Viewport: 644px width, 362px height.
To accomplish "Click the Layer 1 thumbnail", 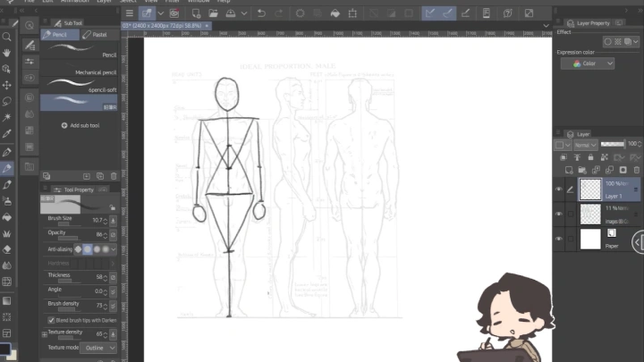I will tap(590, 189).
